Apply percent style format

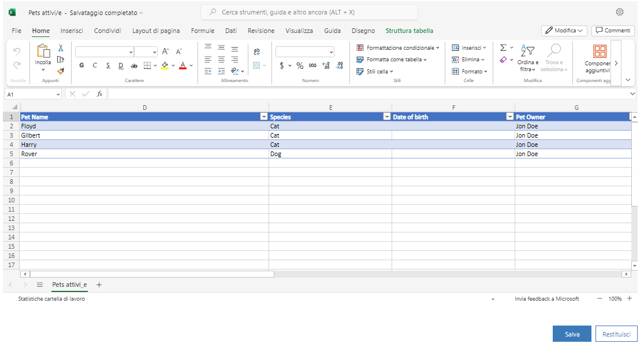tap(300, 65)
